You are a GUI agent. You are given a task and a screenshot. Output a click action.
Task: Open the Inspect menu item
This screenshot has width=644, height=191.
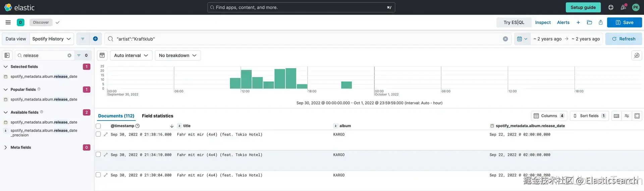543,22
